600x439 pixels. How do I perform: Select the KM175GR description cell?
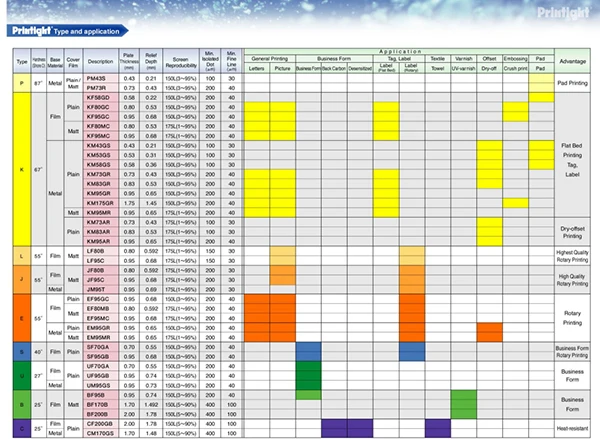point(101,203)
